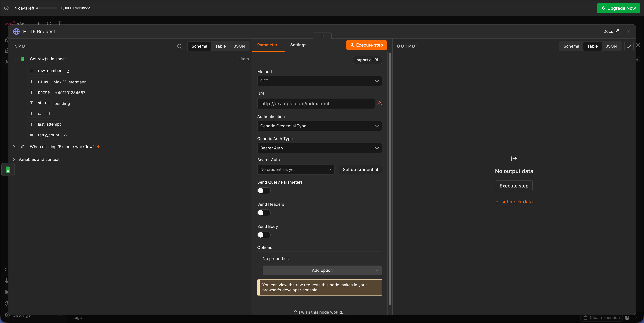Click Upgrade Now button
Image resolution: width=644 pixels, height=323 pixels.
(x=618, y=8)
